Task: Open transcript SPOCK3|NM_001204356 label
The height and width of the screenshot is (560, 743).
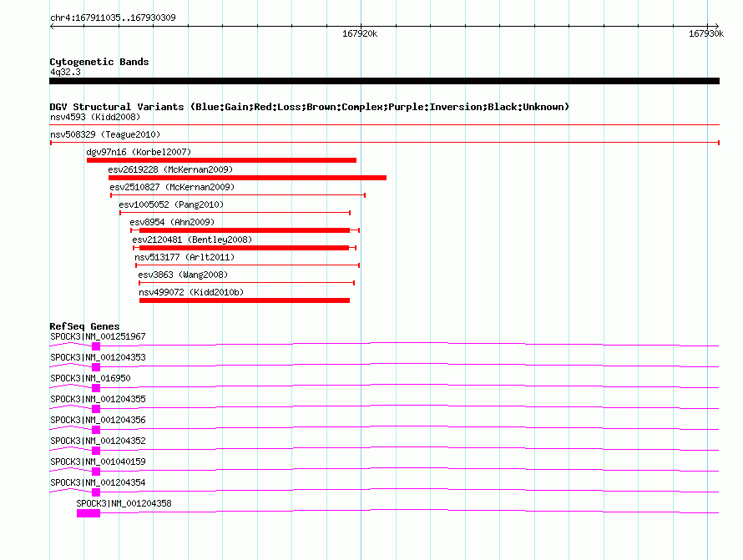Action: click(98, 420)
